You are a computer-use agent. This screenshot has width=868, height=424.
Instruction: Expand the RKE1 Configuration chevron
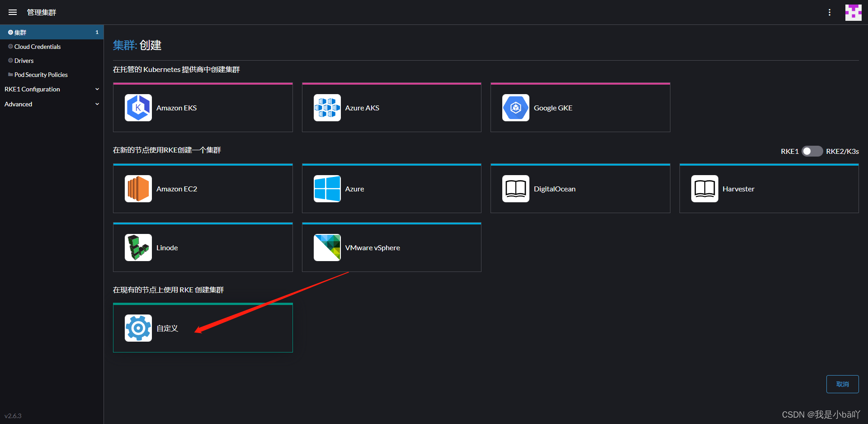click(97, 89)
